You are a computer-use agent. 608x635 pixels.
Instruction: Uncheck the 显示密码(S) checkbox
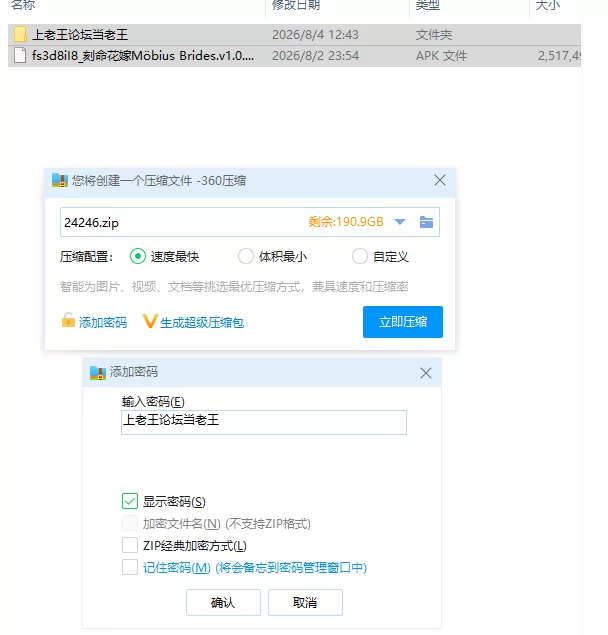coord(130,501)
